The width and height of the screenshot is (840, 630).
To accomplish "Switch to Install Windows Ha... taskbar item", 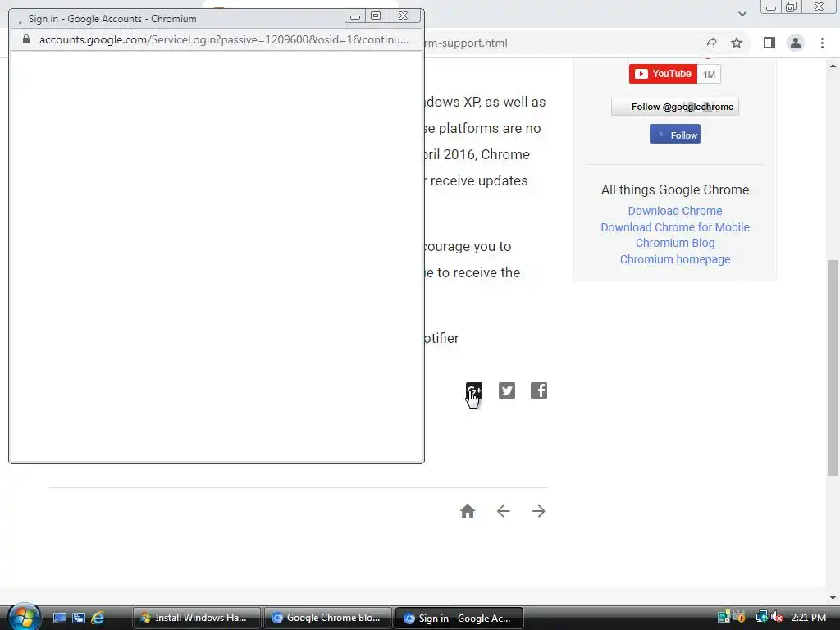I will (196, 618).
